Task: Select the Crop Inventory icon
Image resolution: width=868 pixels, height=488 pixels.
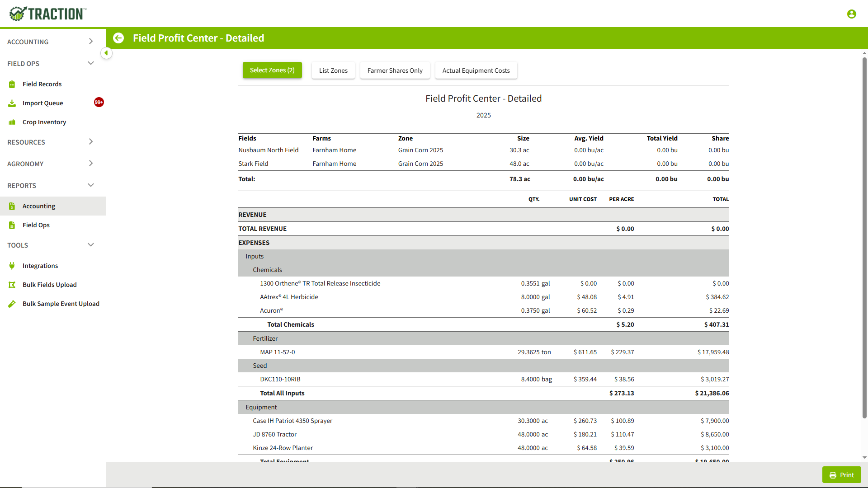Action: pos(12,122)
